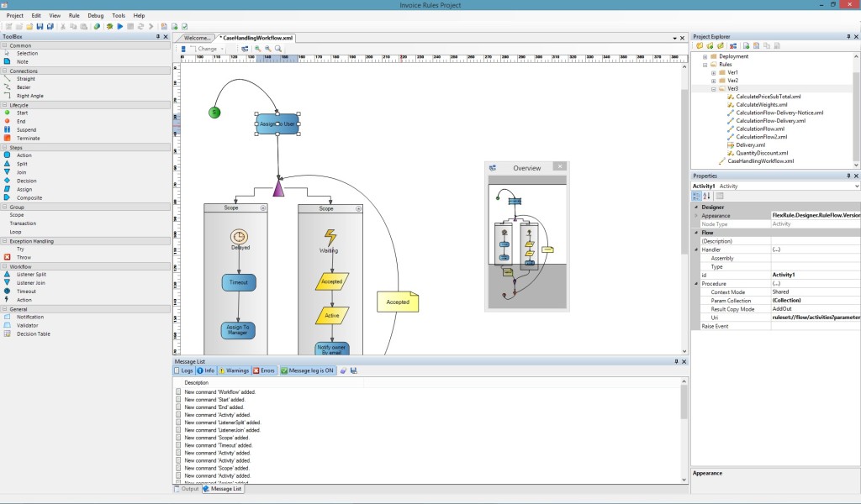This screenshot has width=861, height=504.
Task: Click the Save icon in main toolbar
Action: [40, 26]
